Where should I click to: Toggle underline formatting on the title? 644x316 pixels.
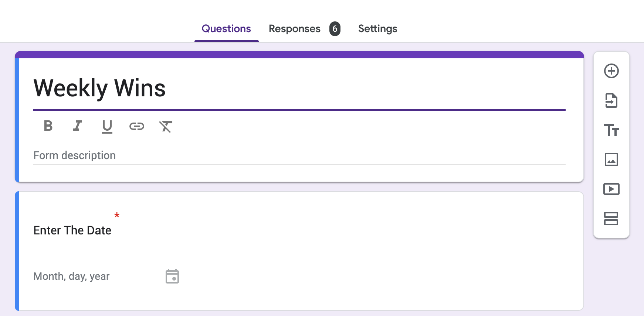click(107, 127)
